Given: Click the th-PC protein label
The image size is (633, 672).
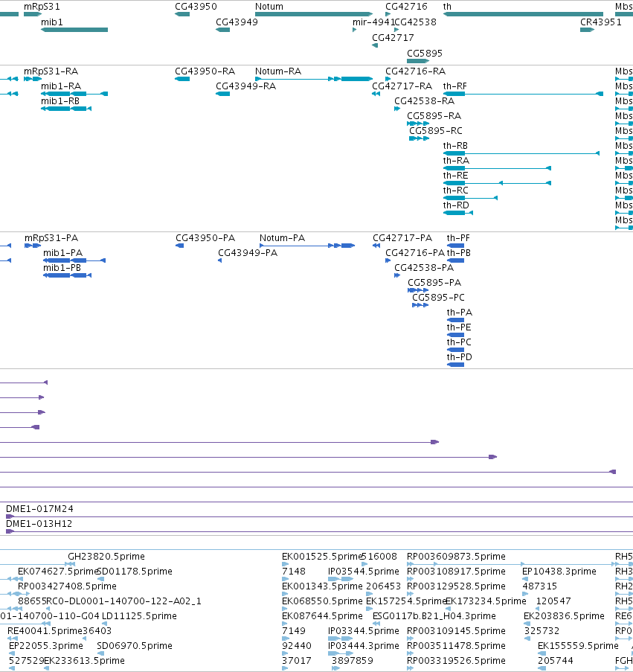Looking at the screenshot, I should (459, 342).
